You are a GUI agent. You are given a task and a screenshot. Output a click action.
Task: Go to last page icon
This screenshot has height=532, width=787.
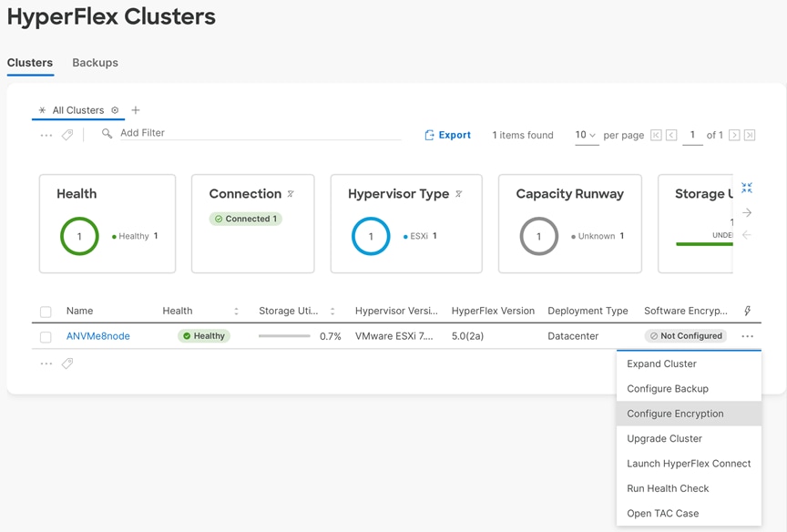pyautogui.click(x=750, y=135)
